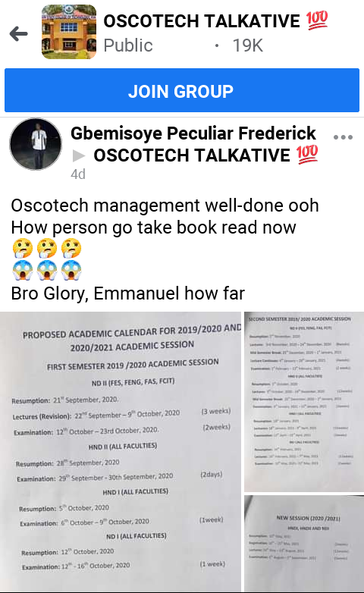The width and height of the screenshot is (364, 593).
Task: Tap the 100 emoji beside group title
Action: point(317,20)
